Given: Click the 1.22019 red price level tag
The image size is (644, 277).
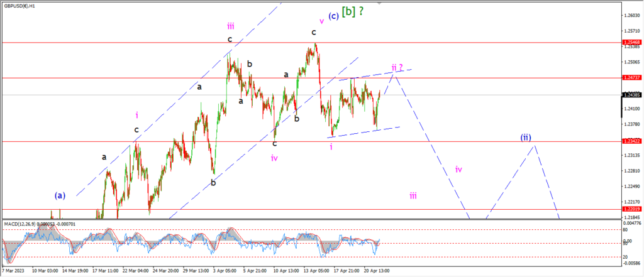Looking at the screenshot, I should click(x=630, y=209).
